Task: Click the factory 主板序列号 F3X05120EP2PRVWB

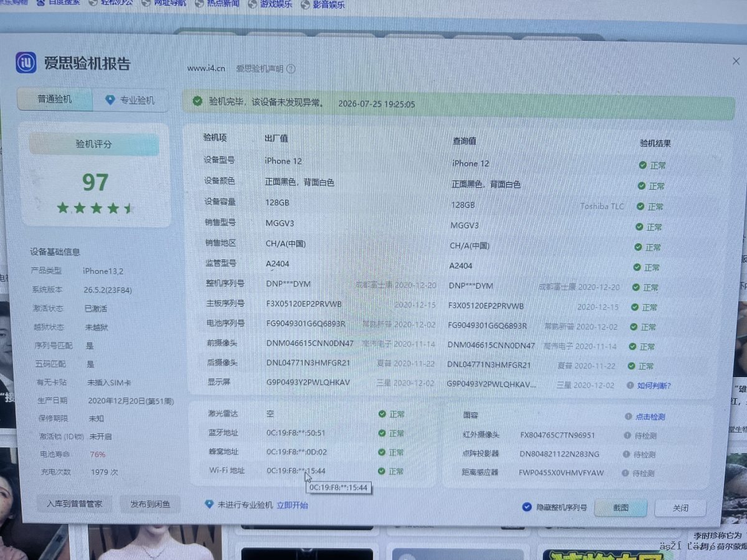Action: (304, 304)
